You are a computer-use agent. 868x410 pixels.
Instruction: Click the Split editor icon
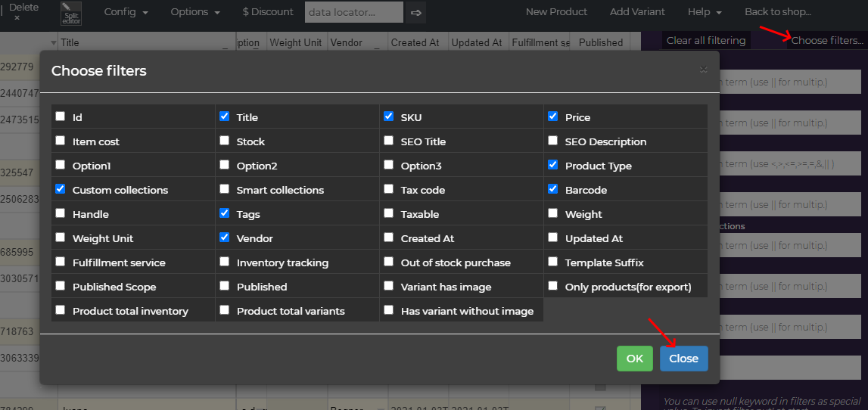[71, 13]
